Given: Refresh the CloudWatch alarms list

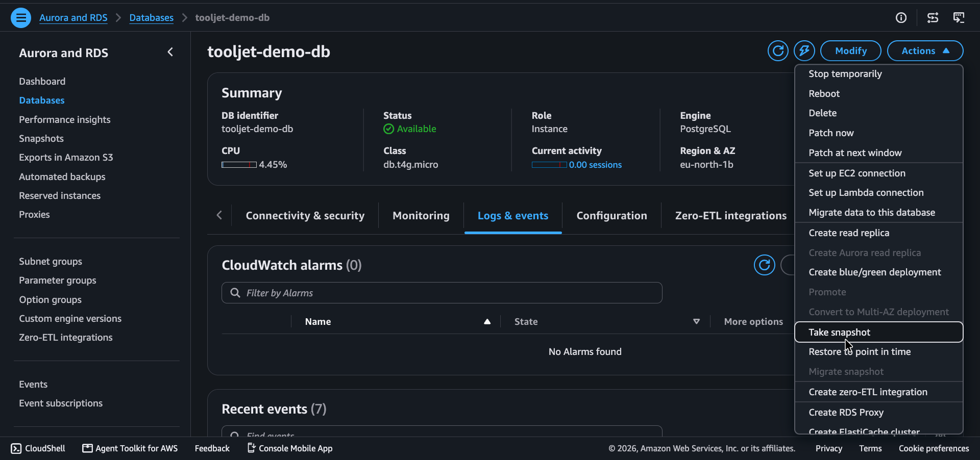Looking at the screenshot, I should pyautogui.click(x=765, y=265).
